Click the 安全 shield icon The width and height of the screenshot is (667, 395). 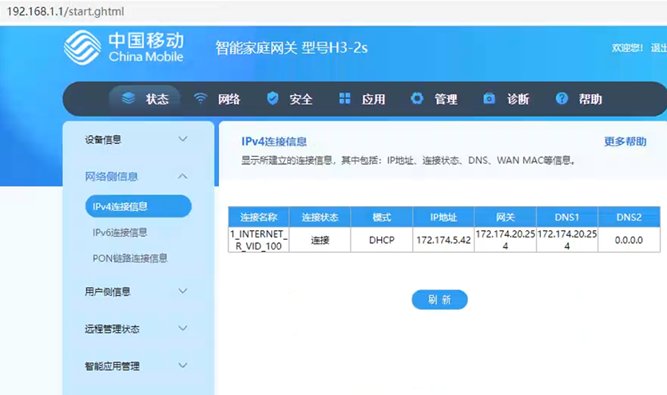coord(272,98)
